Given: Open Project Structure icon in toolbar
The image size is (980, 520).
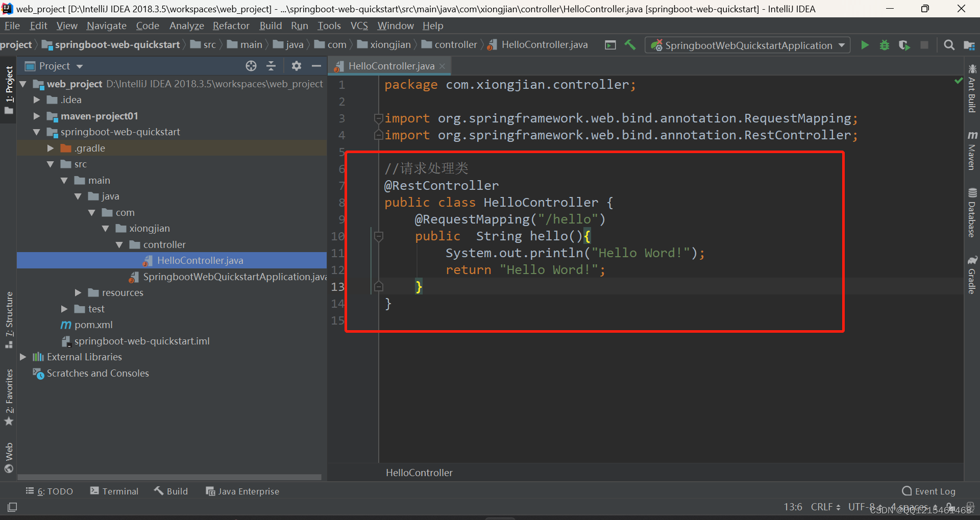Looking at the screenshot, I should 969,45.
